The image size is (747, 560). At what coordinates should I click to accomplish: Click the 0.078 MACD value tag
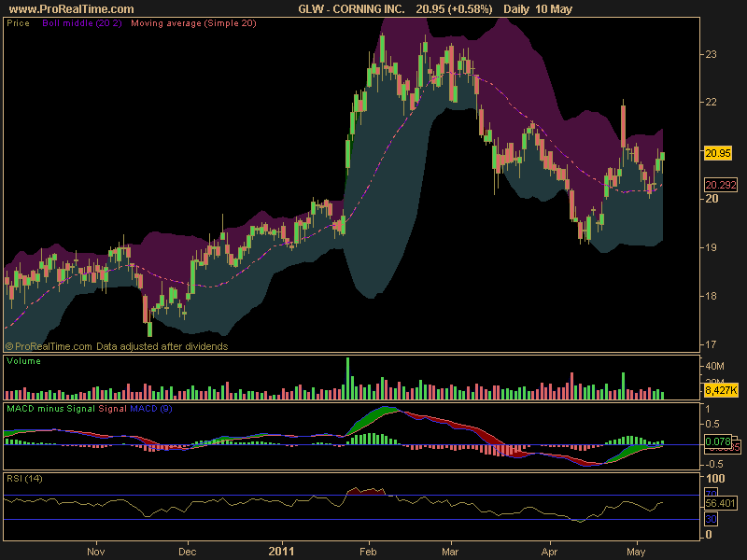click(x=718, y=441)
